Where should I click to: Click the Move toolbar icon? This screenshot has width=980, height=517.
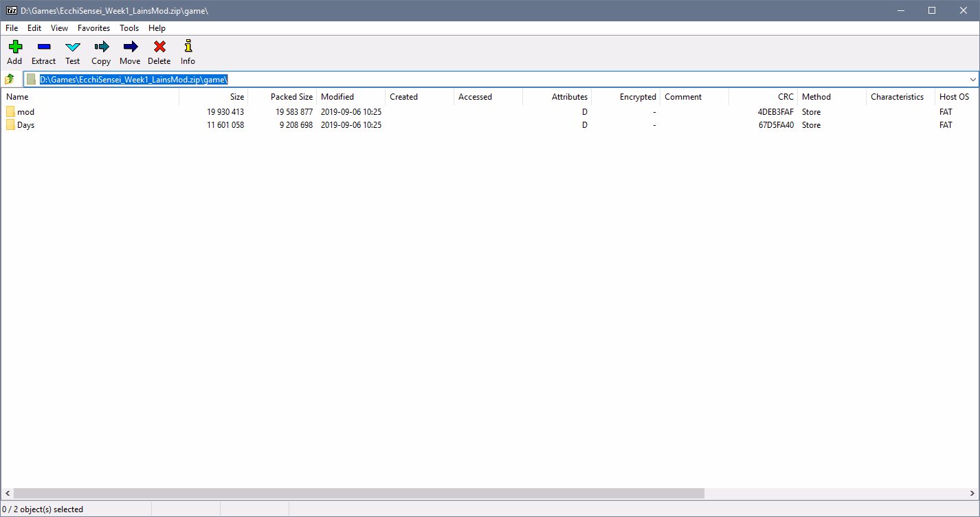click(130, 47)
